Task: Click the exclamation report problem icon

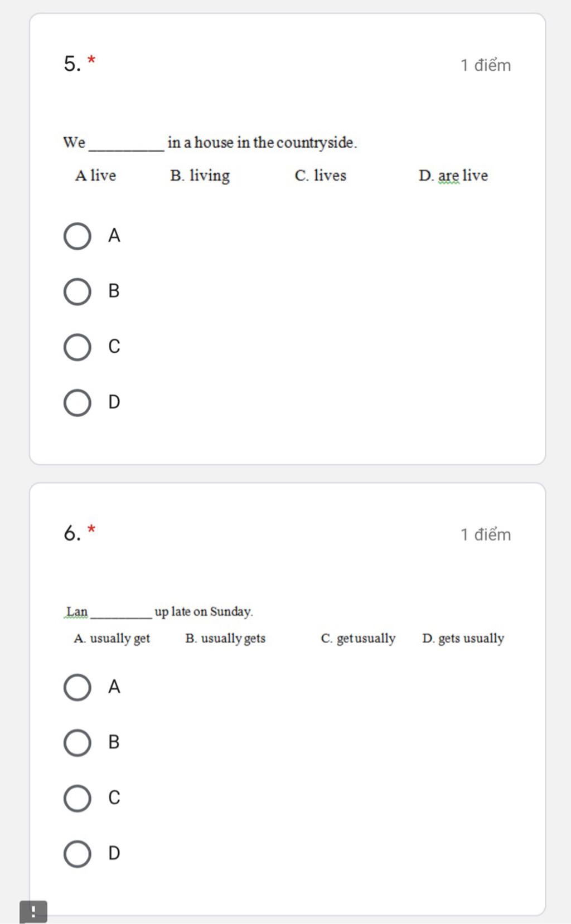Action: pos(33,912)
